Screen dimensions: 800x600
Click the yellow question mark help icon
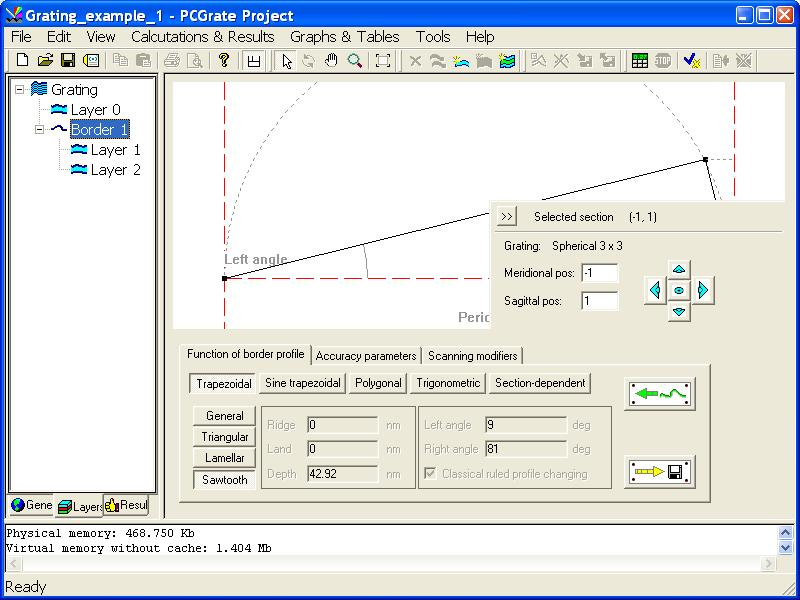(x=224, y=61)
